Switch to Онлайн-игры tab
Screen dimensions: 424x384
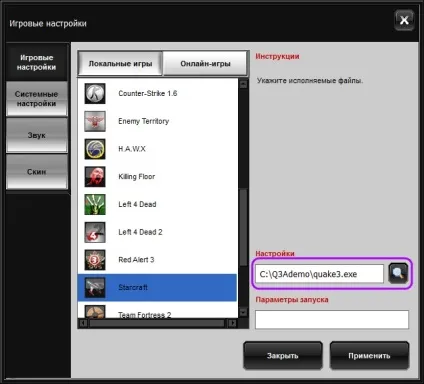coord(205,63)
